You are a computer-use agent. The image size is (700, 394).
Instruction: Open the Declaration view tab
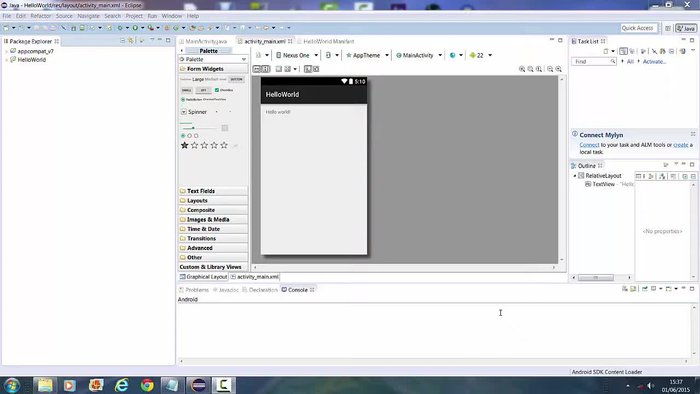pyautogui.click(x=260, y=290)
